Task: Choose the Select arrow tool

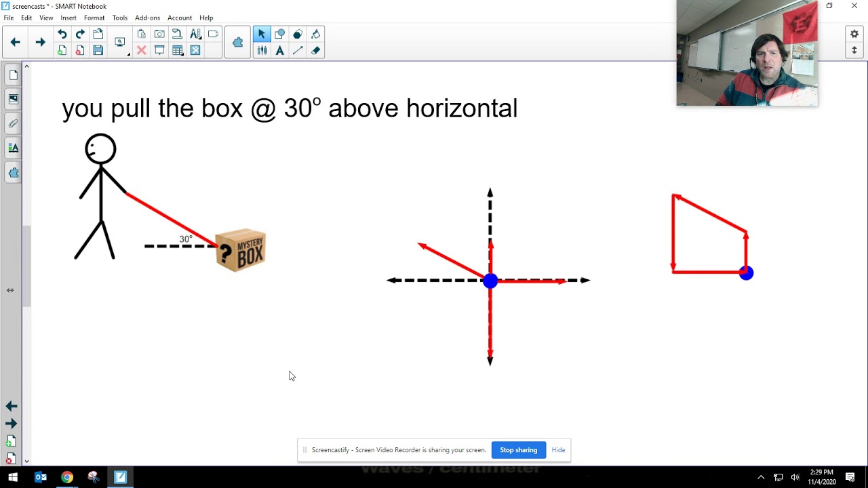Action: [262, 34]
